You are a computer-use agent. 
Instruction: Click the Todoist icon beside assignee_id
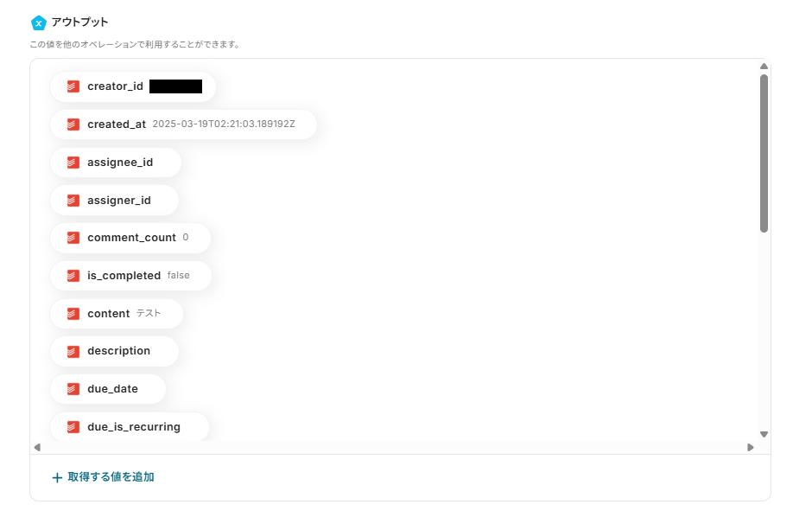[73, 163]
